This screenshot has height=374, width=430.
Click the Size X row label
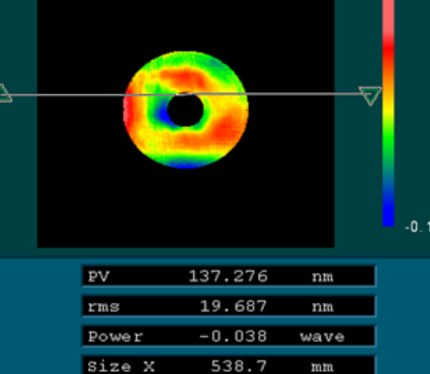click(x=121, y=367)
